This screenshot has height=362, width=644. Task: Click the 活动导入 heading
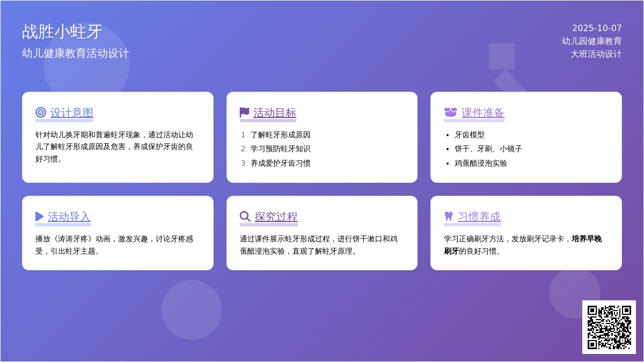click(69, 217)
